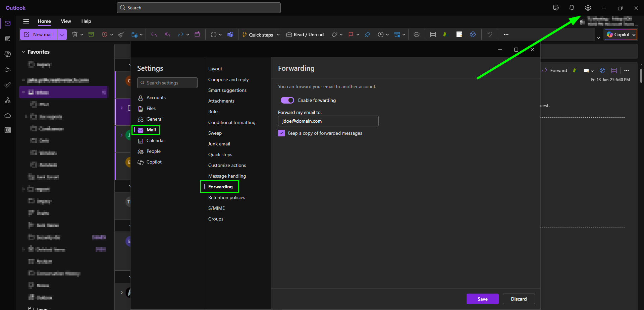Open Retention policies setting
The height and width of the screenshot is (310, 644).
(x=226, y=197)
